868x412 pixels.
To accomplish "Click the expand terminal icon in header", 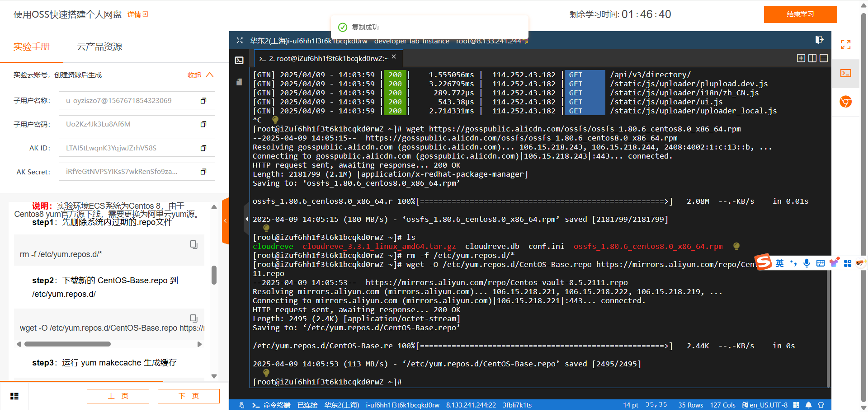I will click(x=240, y=41).
